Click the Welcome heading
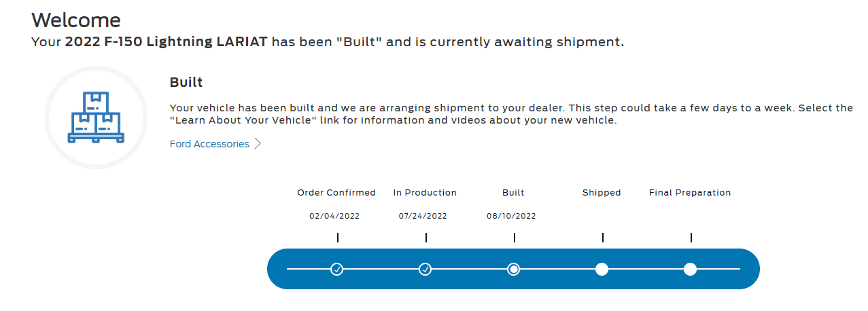The height and width of the screenshot is (311, 868). 76,20
